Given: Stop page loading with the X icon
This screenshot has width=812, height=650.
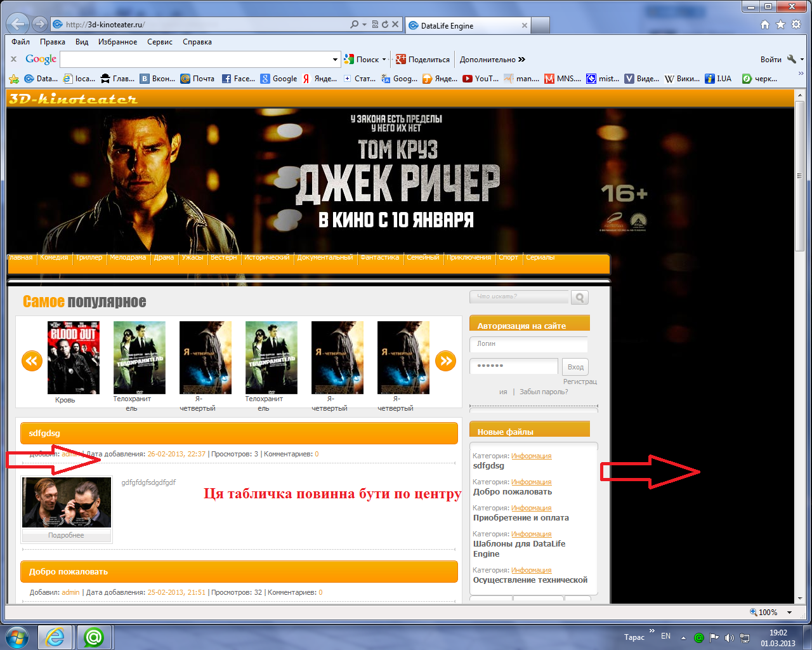Looking at the screenshot, I should click(x=395, y=25).
